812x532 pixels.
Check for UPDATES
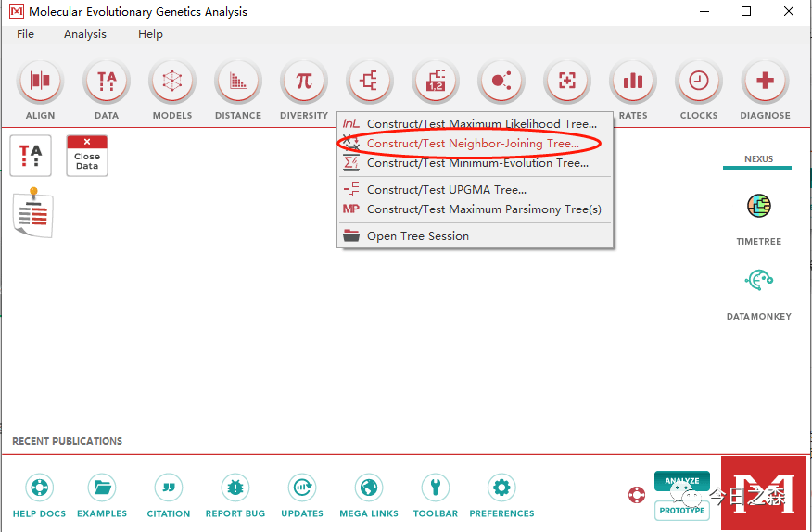(302, 488)
